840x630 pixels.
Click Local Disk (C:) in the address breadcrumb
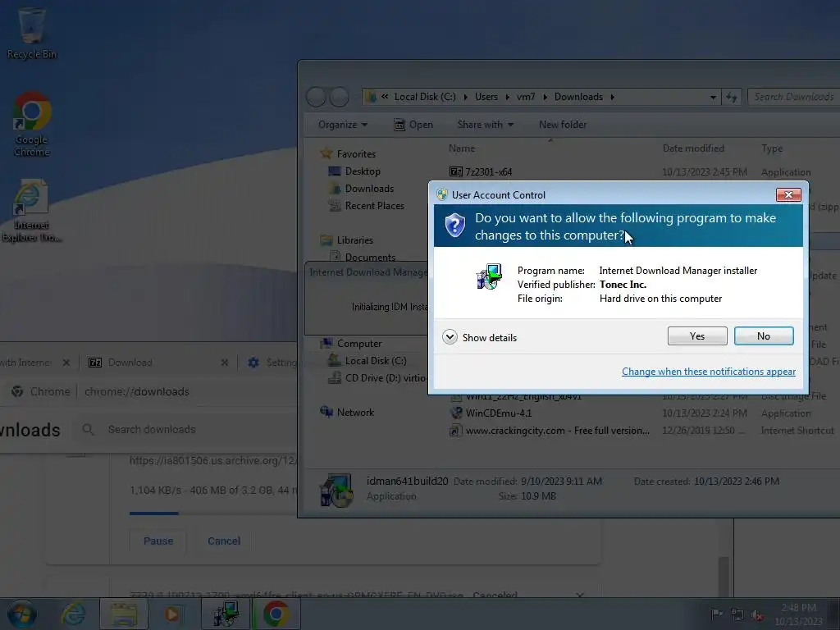425,97
